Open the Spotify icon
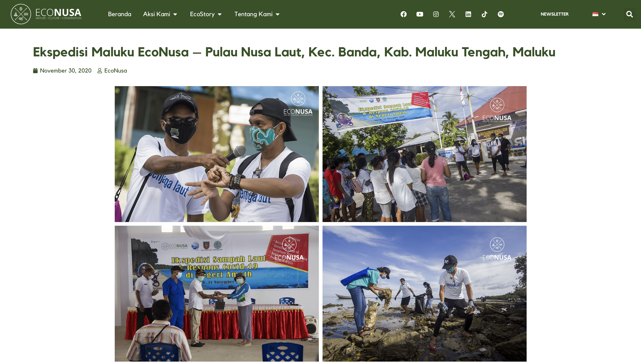 pyautogui.click(x=501, y=14)
